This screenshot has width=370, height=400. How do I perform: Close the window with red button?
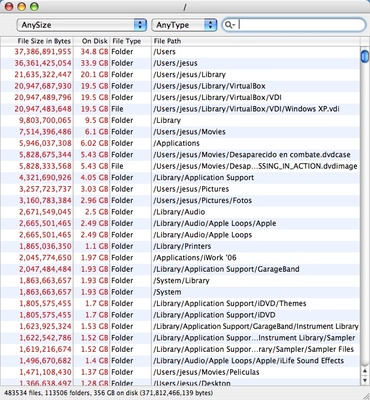[9, 6]
